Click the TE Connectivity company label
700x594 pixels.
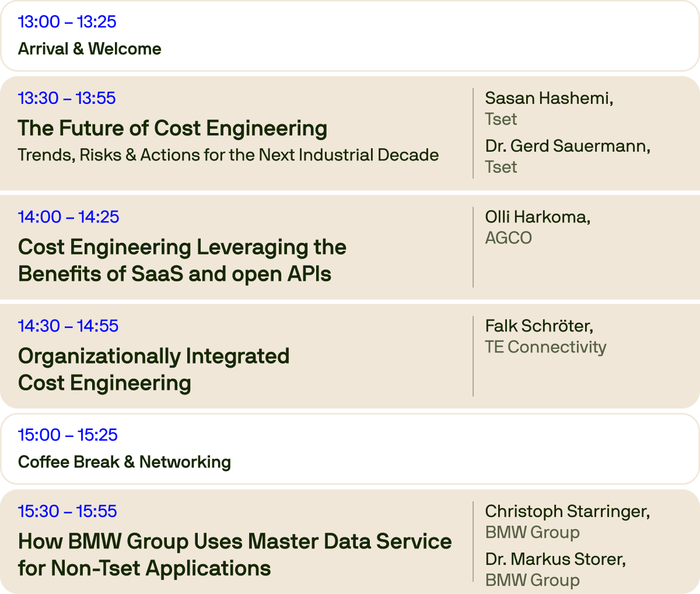tap(545, 347)
